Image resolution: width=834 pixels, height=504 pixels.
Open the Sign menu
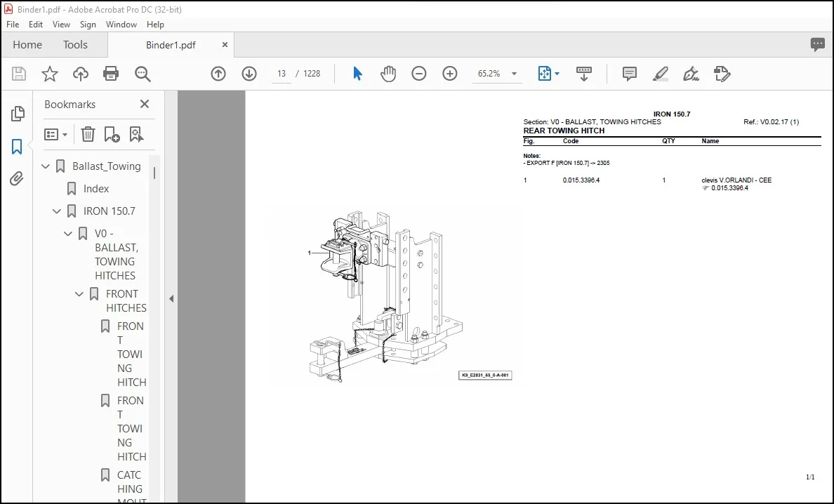(x=88, y=25)
